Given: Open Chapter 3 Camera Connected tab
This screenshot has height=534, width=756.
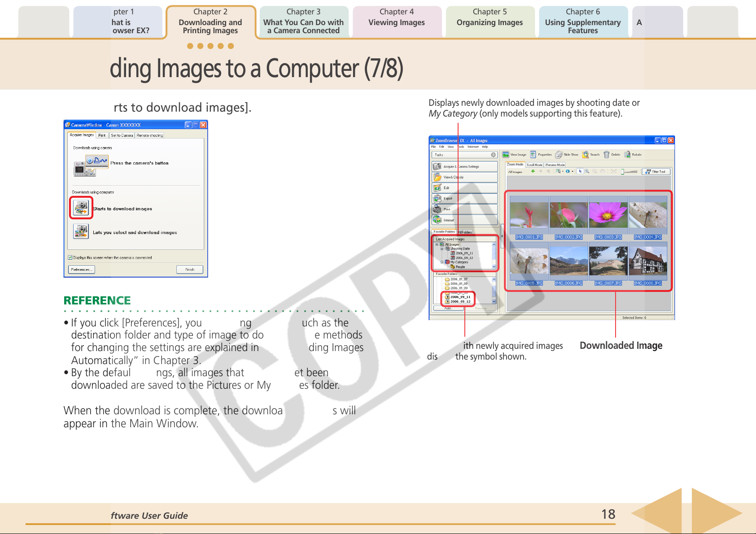Looking at the screenshot, I should tap(304, 22).
